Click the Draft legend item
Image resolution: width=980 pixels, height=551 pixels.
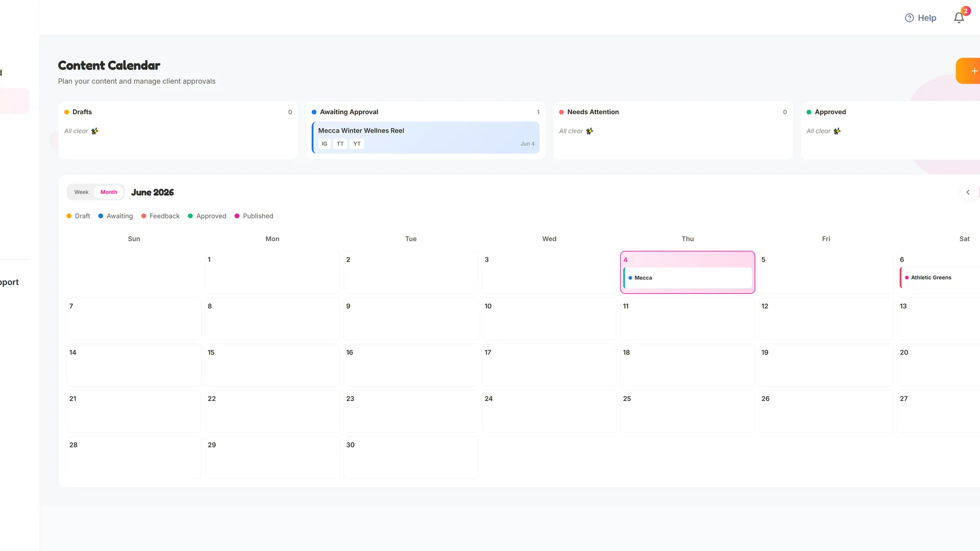point(78,216)
